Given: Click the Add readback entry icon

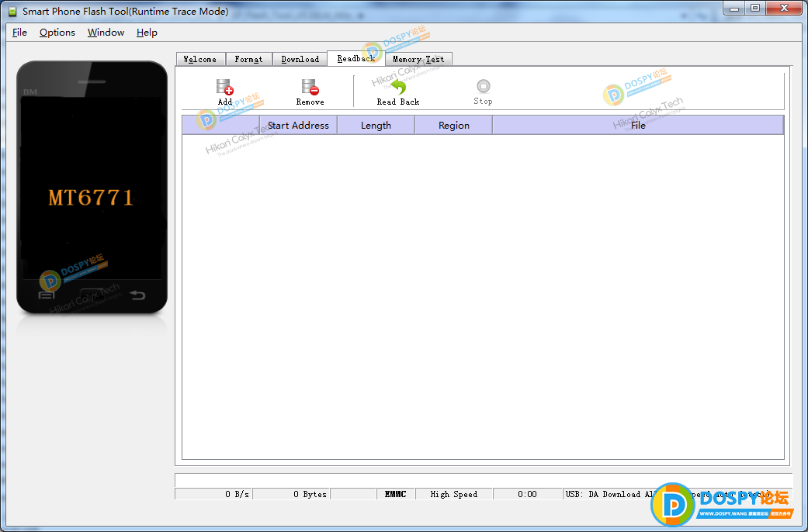Looking at the screenshot, I should [x=224, y=87].
